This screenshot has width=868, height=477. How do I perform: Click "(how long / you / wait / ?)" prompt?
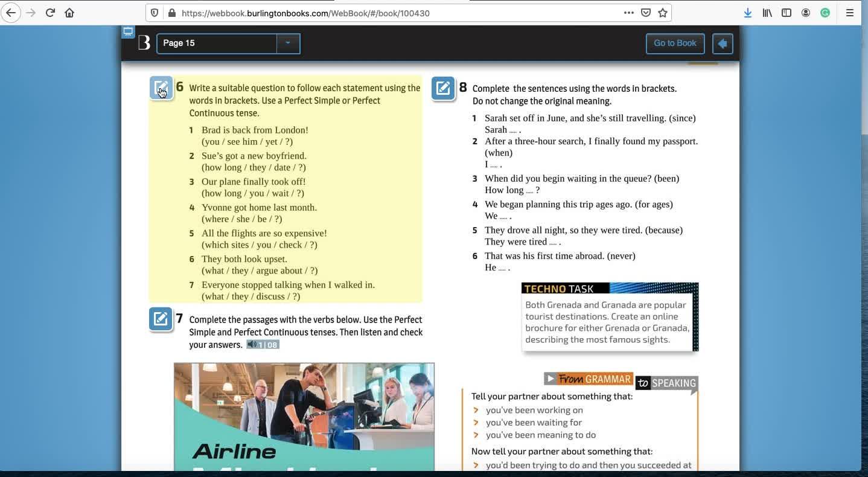(253, 194)
